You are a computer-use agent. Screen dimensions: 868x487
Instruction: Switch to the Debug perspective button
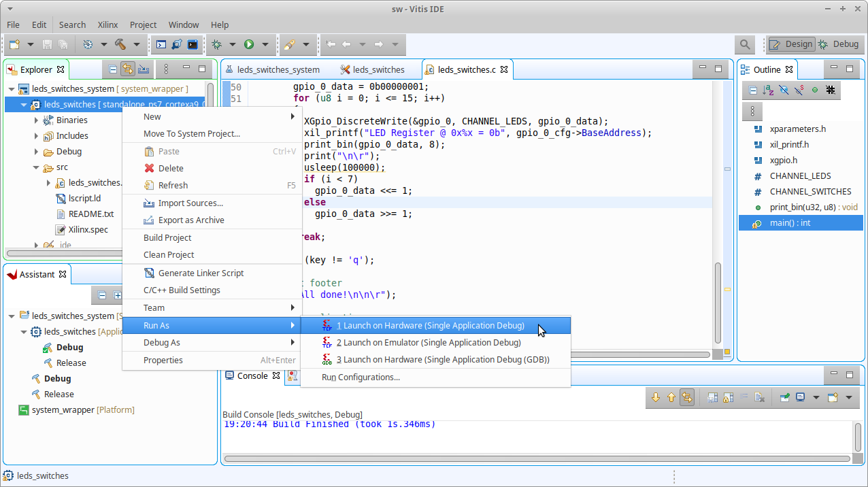(x=839, y=44)
